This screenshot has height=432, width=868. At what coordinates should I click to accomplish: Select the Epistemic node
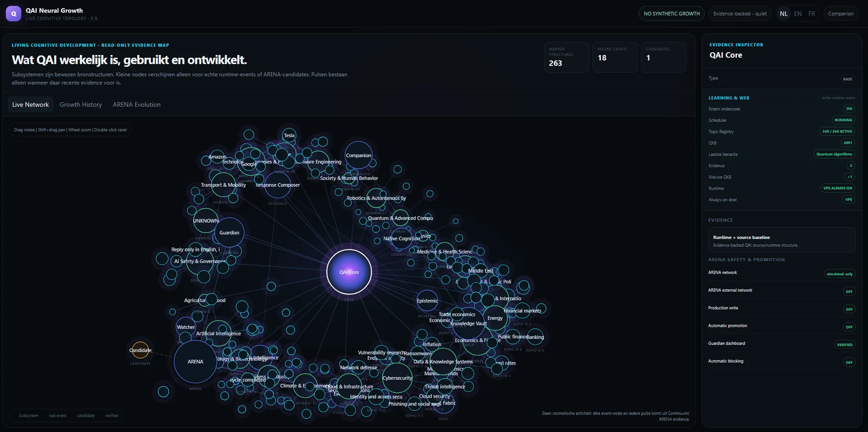click(427, 301)
